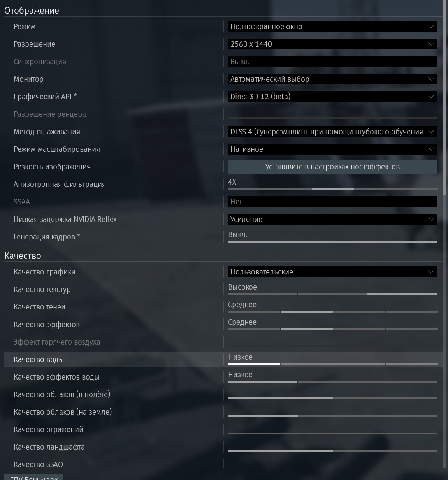This screenshot has width=448, height=480.
Task: Click the Качество облаков (в полёте) slider
Action: tap(333, 398)
